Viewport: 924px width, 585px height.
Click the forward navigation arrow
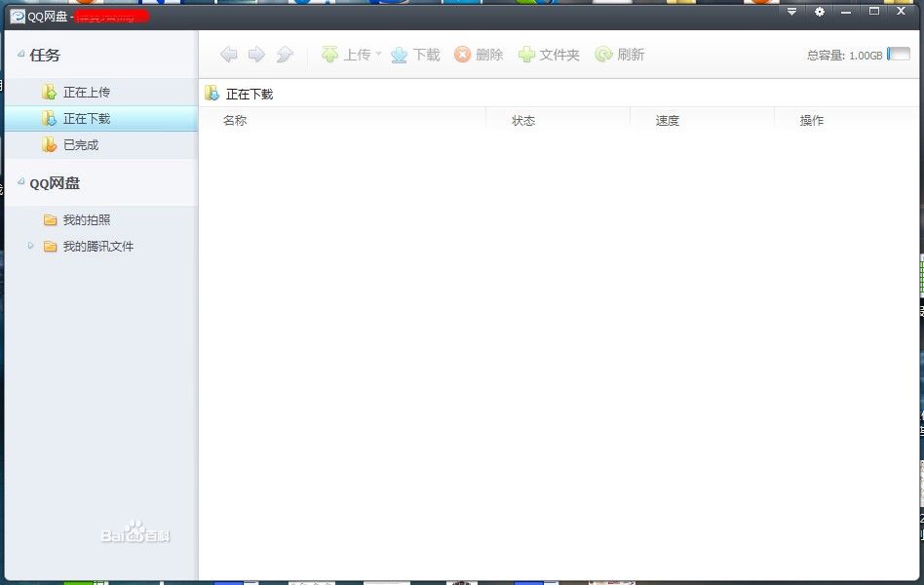[x=255, y=54]
